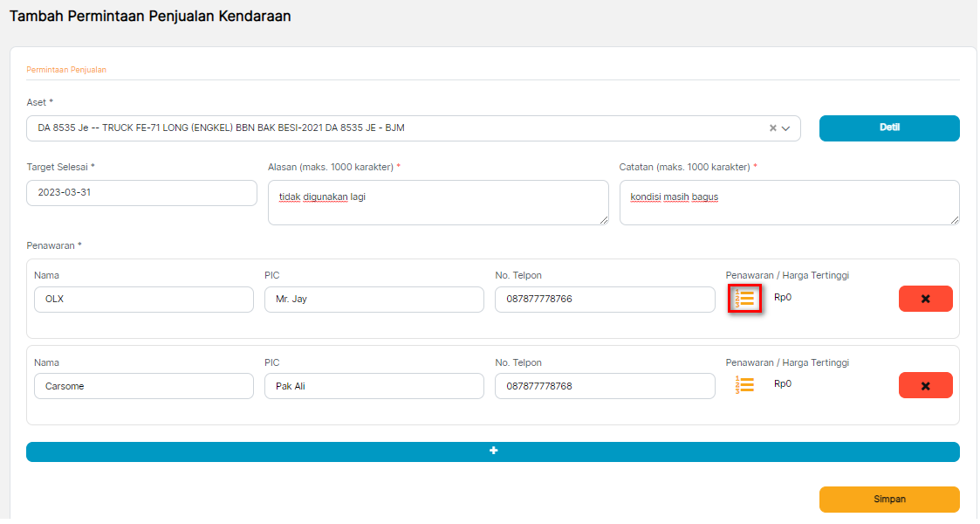Focus the phone field ending in 8766
This screenshot has height=524, width=980.
pyautogui.click(x=604, y=300)
